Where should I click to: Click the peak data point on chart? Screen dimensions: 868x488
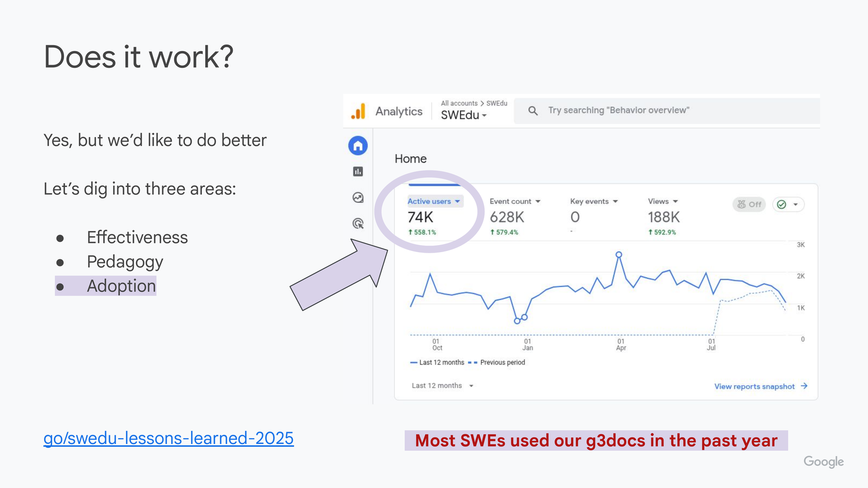pos(618,254)
